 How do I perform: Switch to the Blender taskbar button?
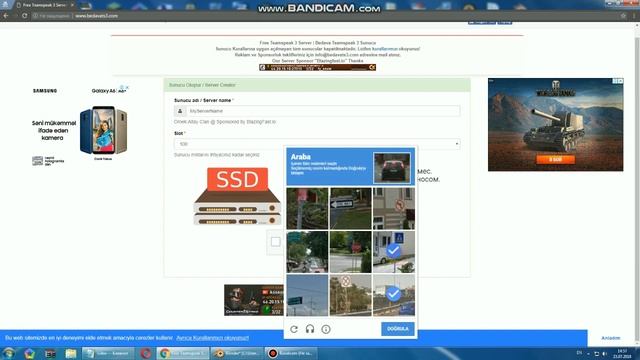tap(237, 353)
